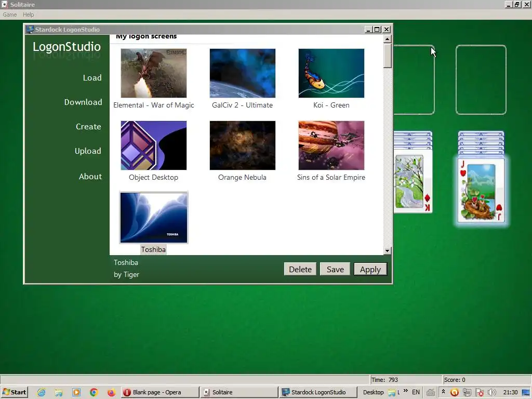Viewport: 532px width, 399px height.
Task: Click the vertical scrollbar thumb in logon list
Action: 387,56
